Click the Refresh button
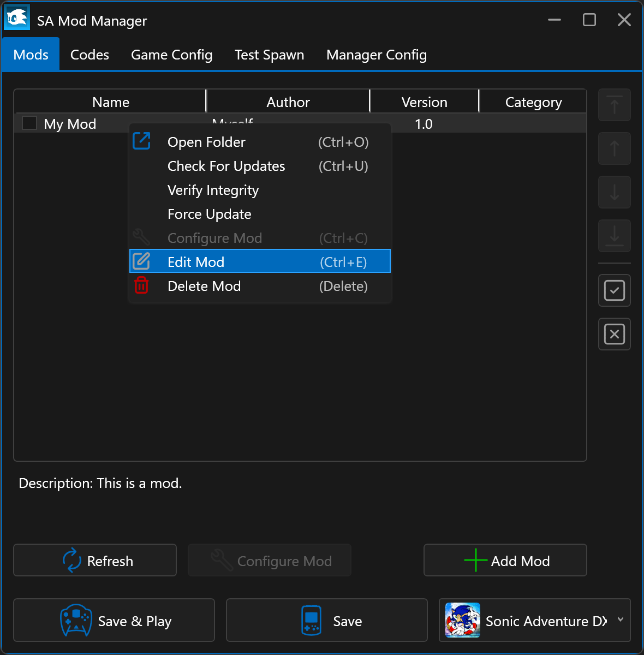Viewport: 644px width, 655px height. click(95, 561)
